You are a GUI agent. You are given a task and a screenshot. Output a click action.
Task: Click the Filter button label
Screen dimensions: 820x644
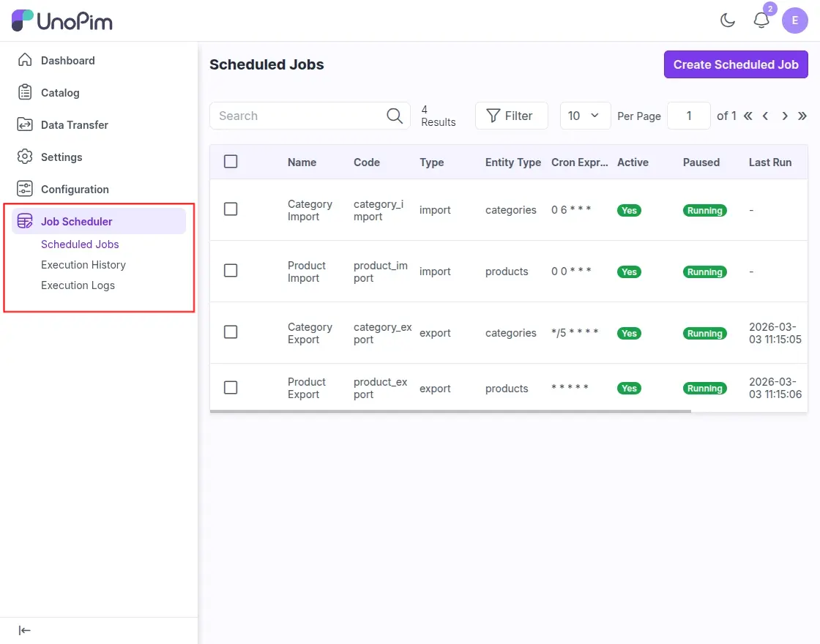518,116
